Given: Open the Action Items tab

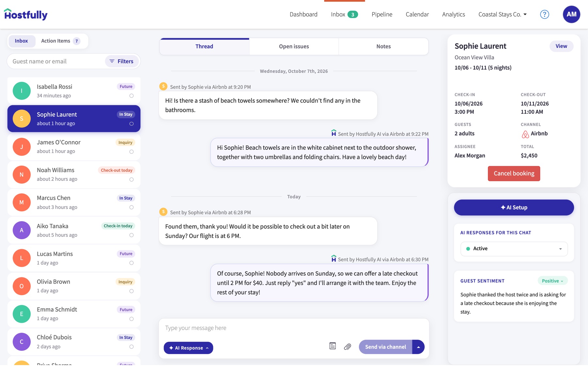Looking at the screenshot, I should point(60,41).
